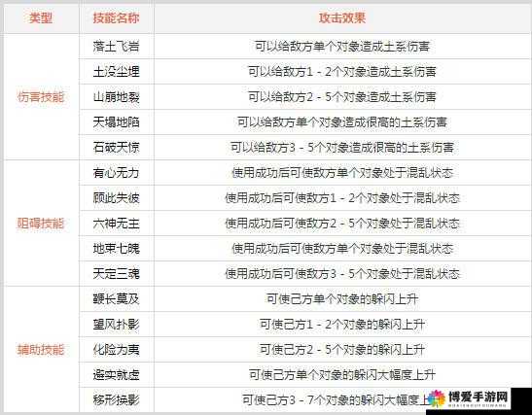Click effect text 使用成功后可使敌方1-2个对象处于混乱状态
Image resolution: width=532 pixels, height=415 pixels.
(342, 198)
